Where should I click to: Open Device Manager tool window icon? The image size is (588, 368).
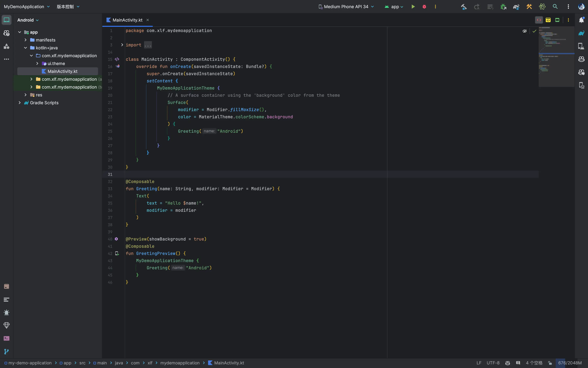(x=581, y=46)
